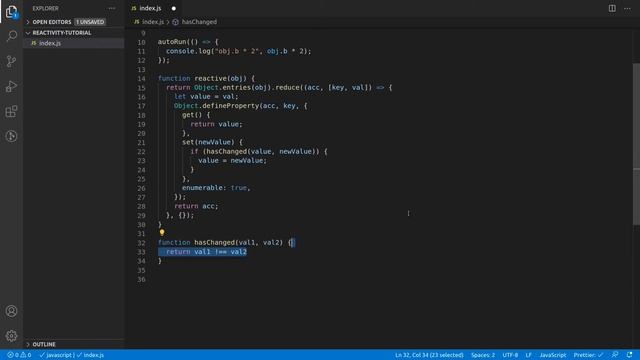
Task: Click the unsaved dot on index.js tab
Action: click(x=173, y=8)
